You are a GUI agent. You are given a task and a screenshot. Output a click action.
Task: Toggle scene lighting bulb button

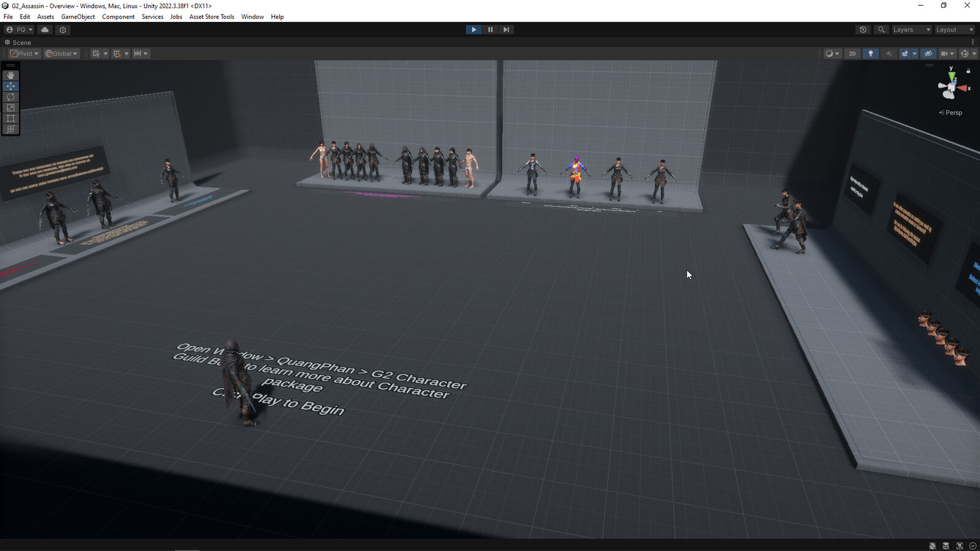(x=870, y=53)
